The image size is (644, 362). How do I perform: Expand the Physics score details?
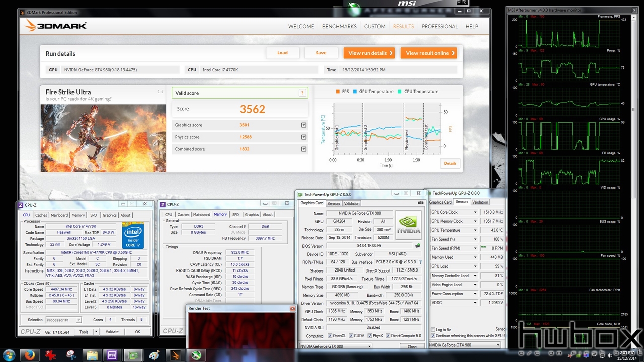304,137
